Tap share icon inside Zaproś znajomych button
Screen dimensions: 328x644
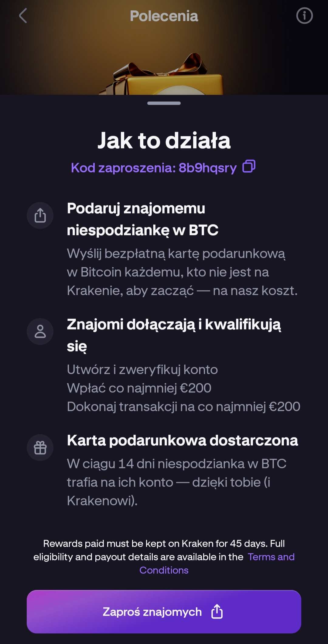217,611
